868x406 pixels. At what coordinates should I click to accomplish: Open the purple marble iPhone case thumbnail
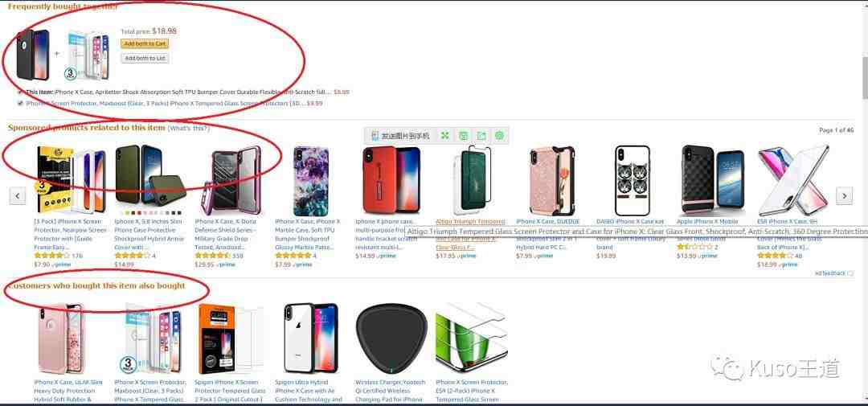(x=310, y=181)
